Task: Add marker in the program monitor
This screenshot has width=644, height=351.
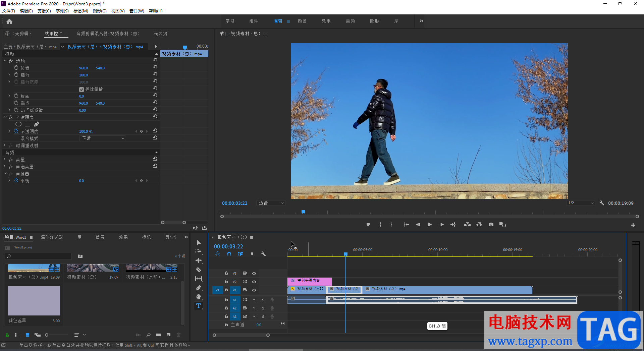Action: click(x=368, y=225)
